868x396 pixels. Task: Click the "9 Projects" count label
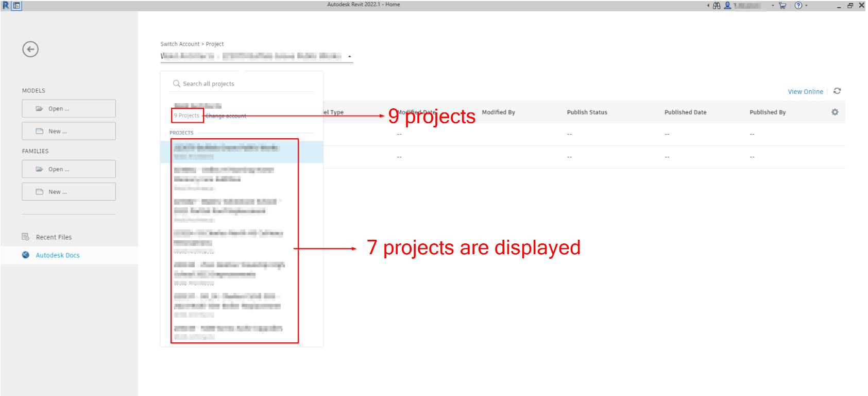point(186,115)
